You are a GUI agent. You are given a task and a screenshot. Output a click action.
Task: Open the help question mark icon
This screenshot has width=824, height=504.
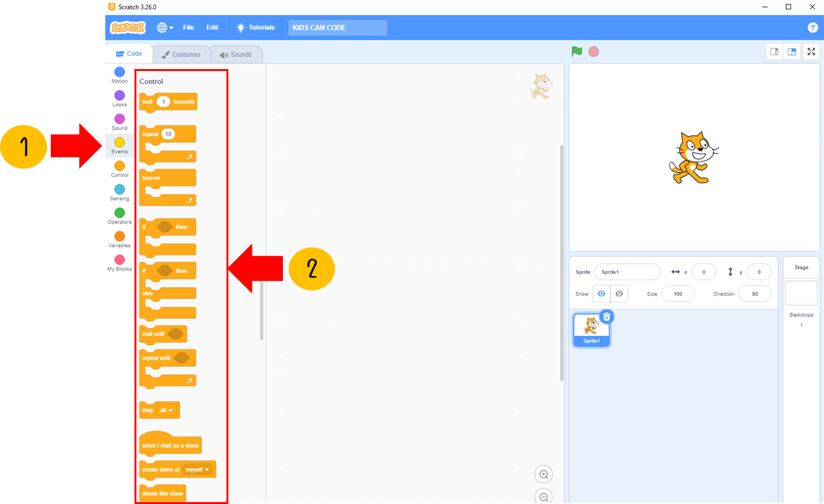[812, 28]
